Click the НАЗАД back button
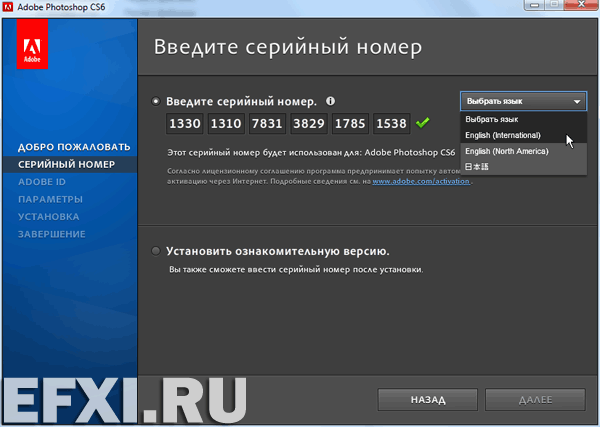Image resolution: width=600 pixels, height=427 pixels. click(427, 400)
